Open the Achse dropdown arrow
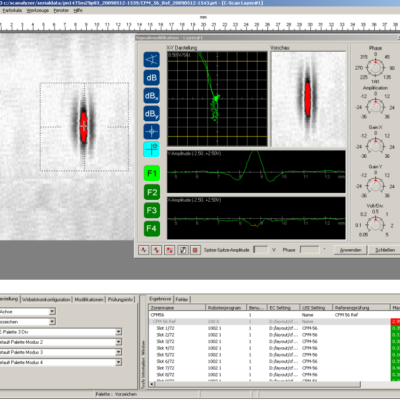Image resolution: width=400 pixels, height=400 pixels. coord(52,312)
